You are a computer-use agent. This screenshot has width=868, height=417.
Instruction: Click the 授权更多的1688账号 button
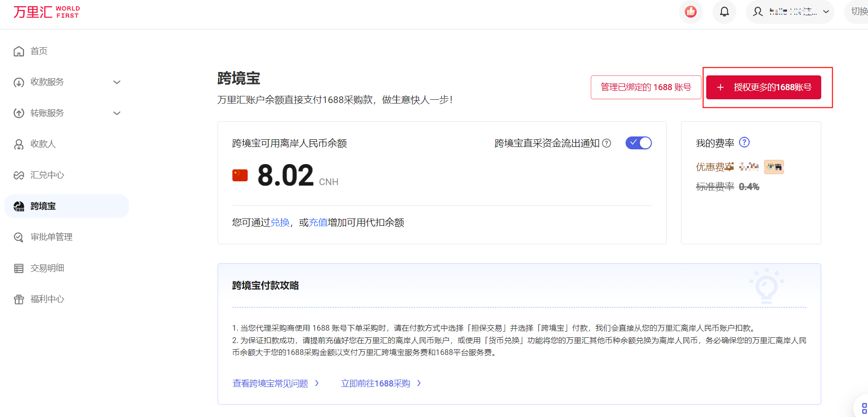pyautogui.click(x=763, y=87)
